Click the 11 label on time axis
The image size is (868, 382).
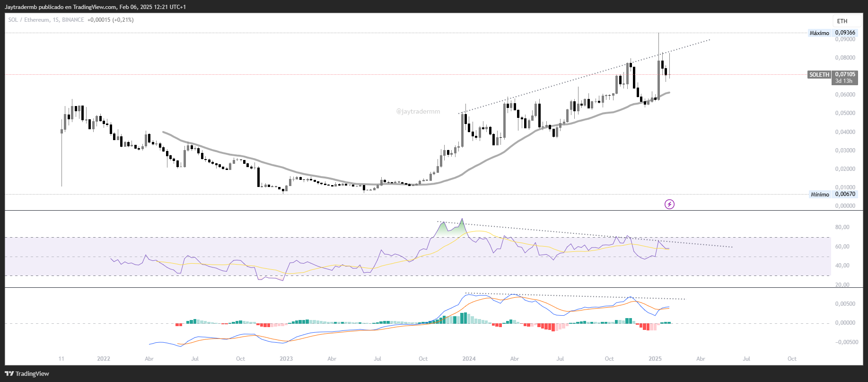point(61,359)
